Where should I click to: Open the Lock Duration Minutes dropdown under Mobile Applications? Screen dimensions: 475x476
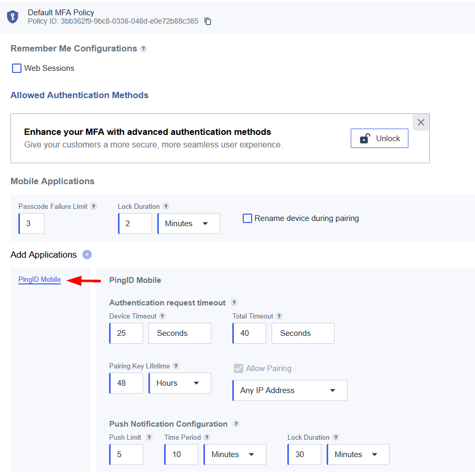(189, 224)
